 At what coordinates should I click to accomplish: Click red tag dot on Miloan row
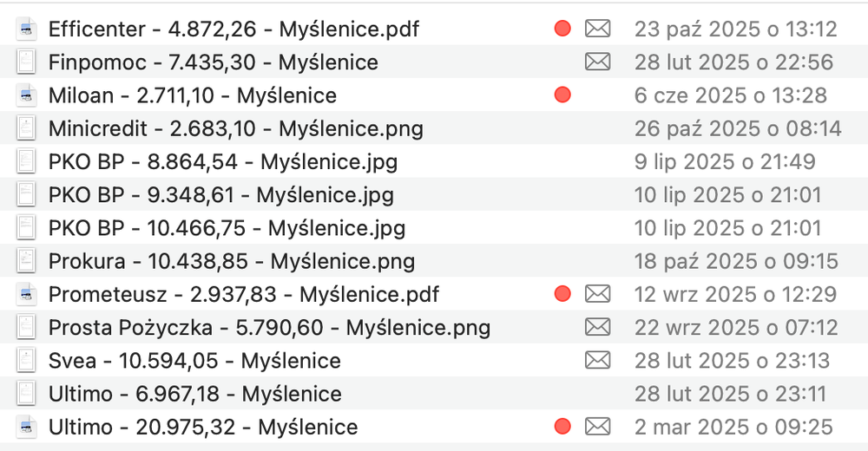[x=562, y=95]
